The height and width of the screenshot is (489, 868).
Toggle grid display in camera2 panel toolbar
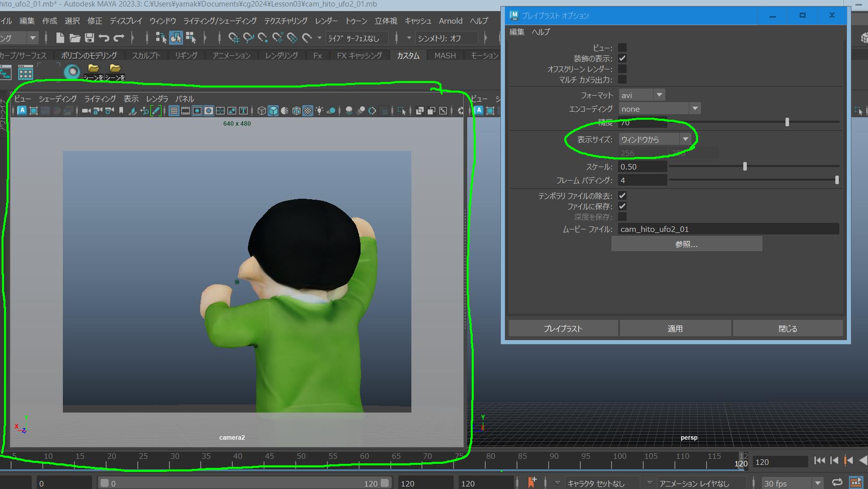173,111
